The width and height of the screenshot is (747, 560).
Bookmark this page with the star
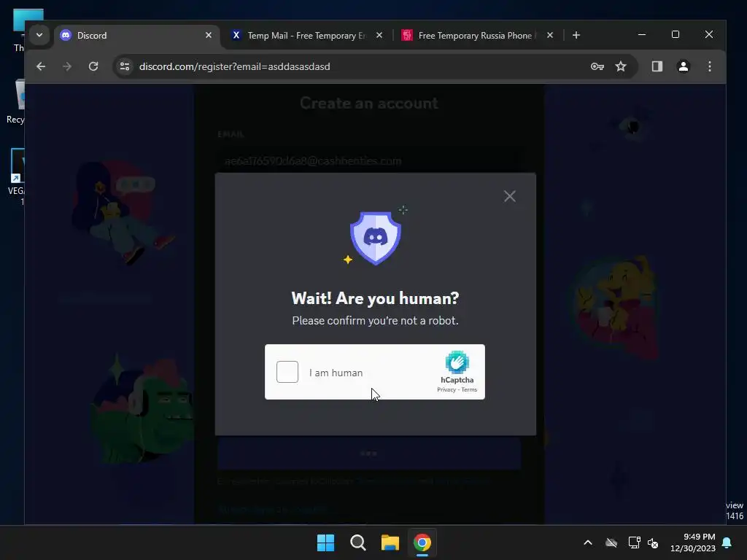coord(621,66)
